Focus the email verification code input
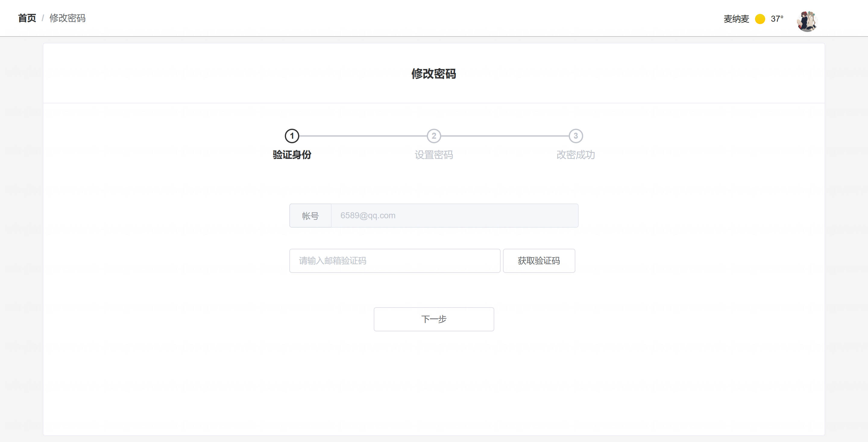 (x=395, y=260)
